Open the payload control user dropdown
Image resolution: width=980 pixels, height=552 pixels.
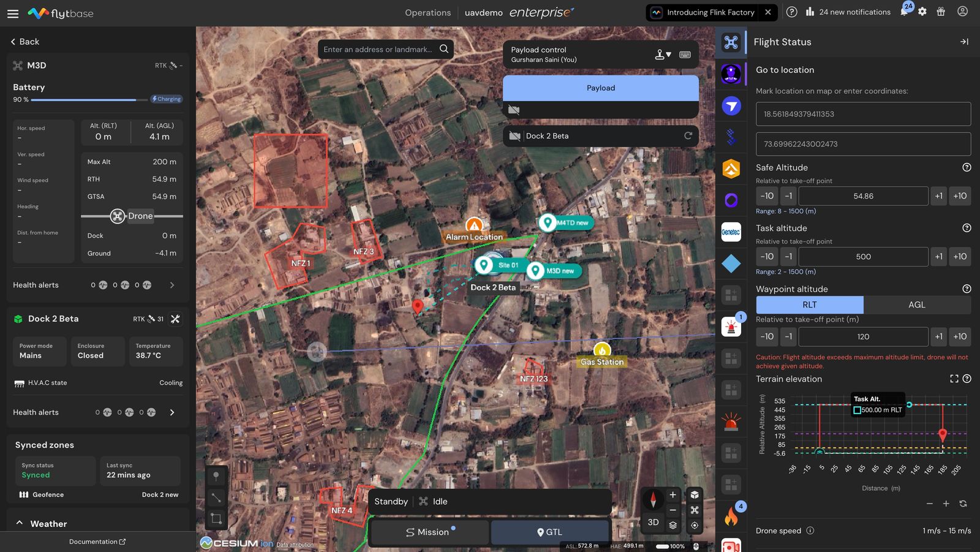pos(663,55)
